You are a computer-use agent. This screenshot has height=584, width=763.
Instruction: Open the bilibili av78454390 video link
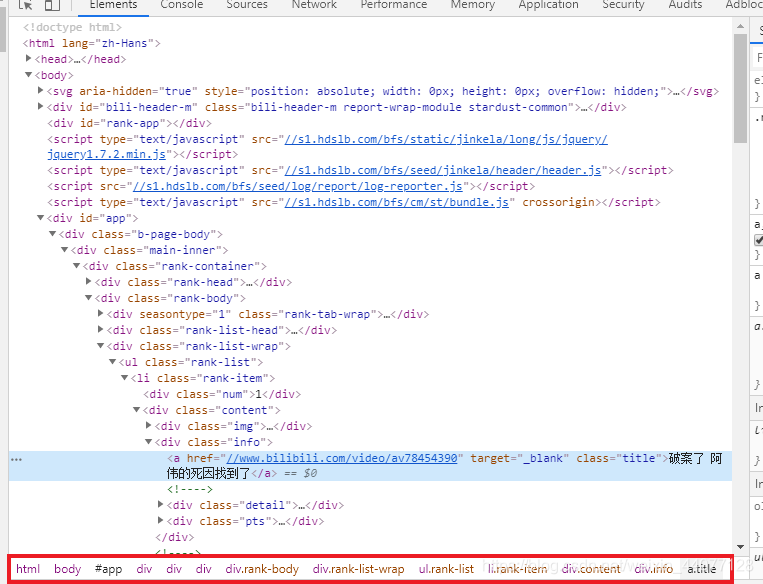(342, 458)
